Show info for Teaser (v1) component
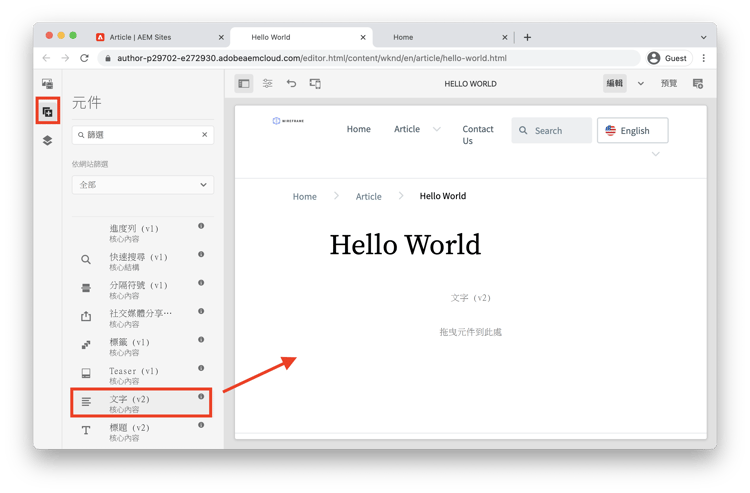 201,368
